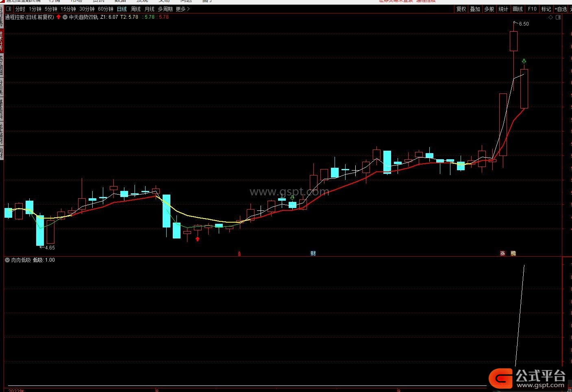The height and width of the screenshot is (392, 572).
Task: Select the 日线 daily period
Action: (x=122, y=9)
